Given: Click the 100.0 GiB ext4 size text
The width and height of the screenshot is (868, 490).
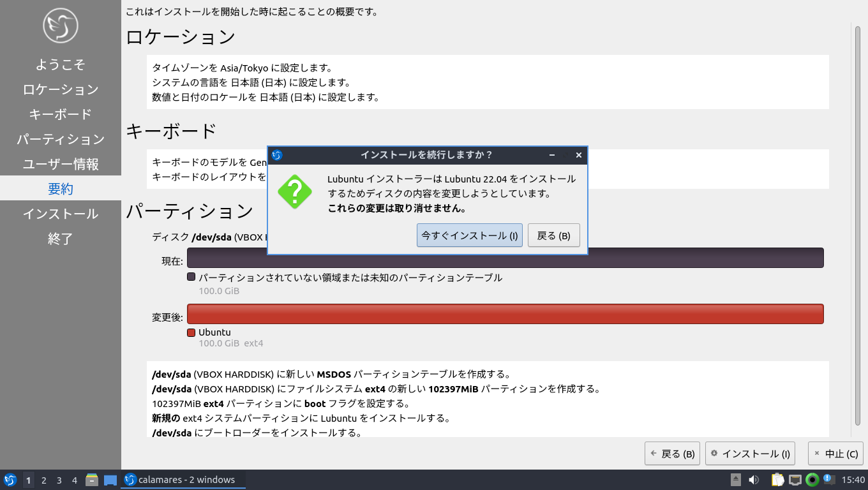Looking at the screenshot, I should click(231, 343).
